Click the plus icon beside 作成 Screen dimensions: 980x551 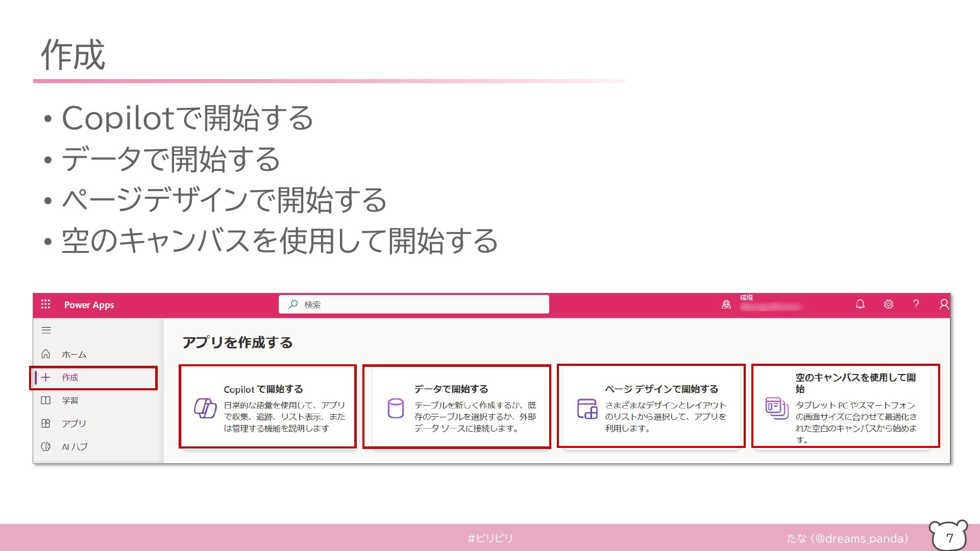pyautogui.click(x=45, y=378)
